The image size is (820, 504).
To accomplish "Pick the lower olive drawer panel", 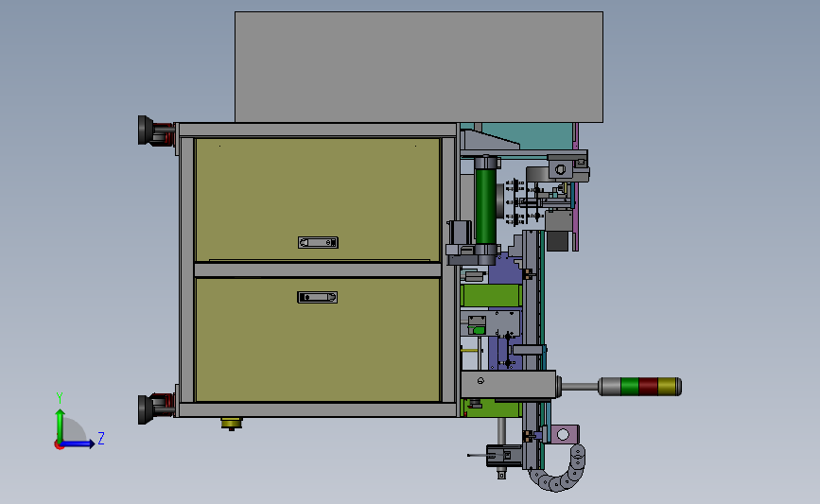I will (x=318, y=339).
